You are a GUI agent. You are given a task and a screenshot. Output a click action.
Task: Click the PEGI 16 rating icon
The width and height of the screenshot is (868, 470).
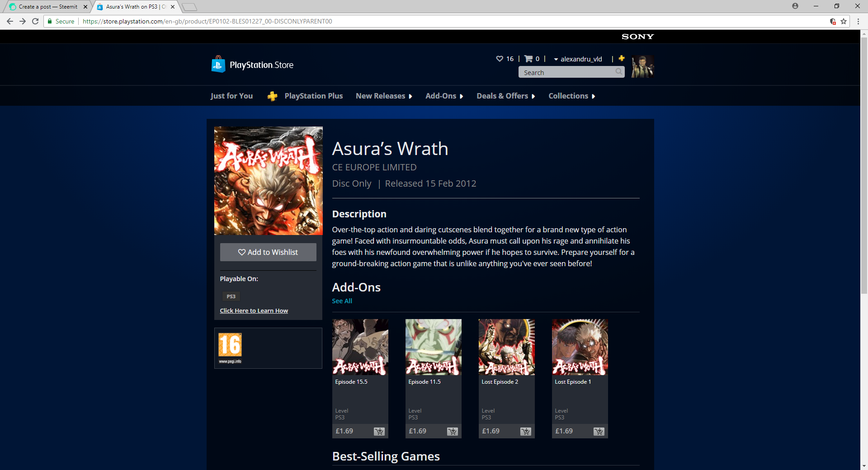230,348
